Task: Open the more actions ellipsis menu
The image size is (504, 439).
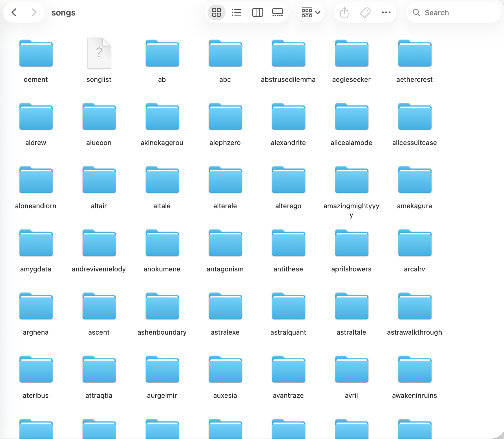Action: [386, 12]
